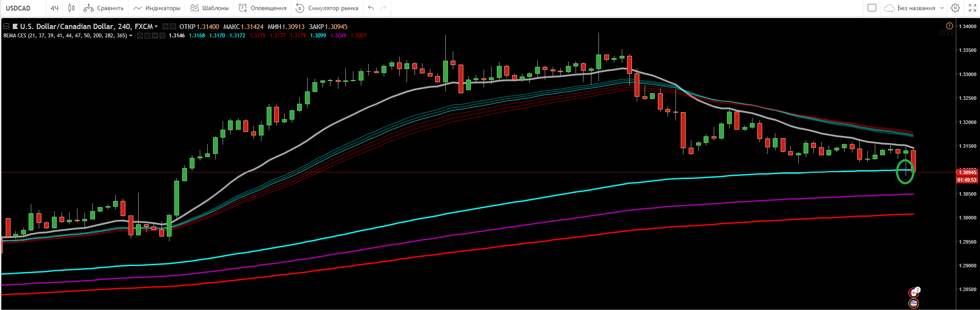Click the Без названия layout name
980x310 pixels.
click(916, 8)
